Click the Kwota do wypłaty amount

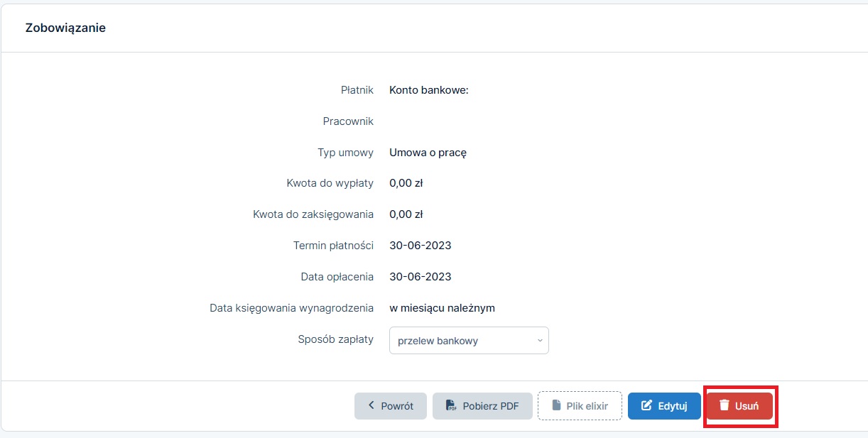point(406,183)
